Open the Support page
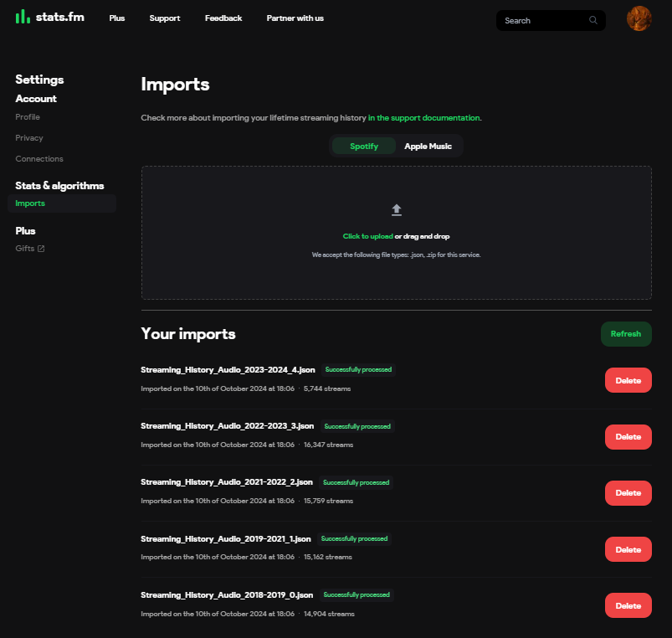 164,18
